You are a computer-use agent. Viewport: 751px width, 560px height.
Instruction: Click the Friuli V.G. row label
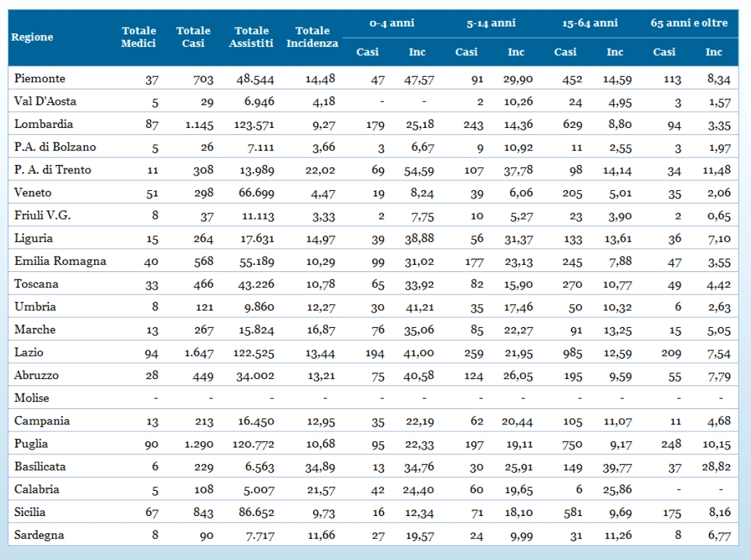coord(42,215)
